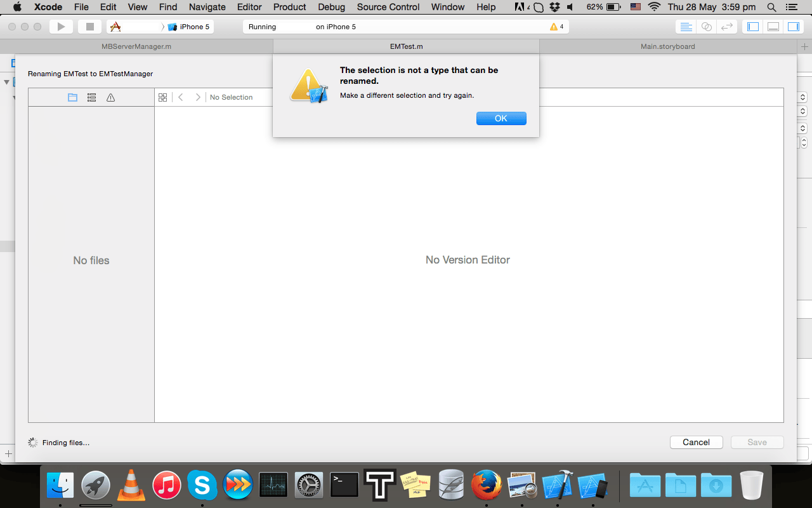The image size is (812, 508).
Task: Click the Xcode hammer icon in Dock
Action: (558, 486)
